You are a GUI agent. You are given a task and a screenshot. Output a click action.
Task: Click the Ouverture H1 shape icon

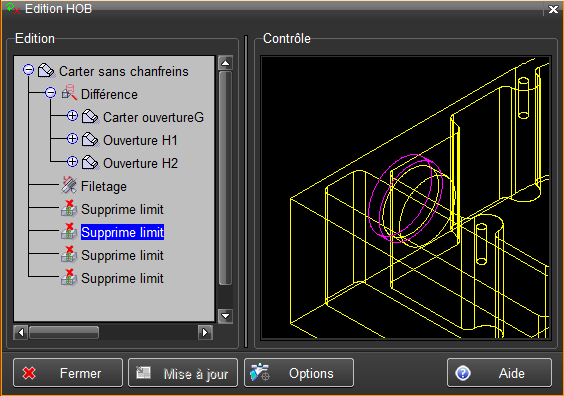pos(90,140)
